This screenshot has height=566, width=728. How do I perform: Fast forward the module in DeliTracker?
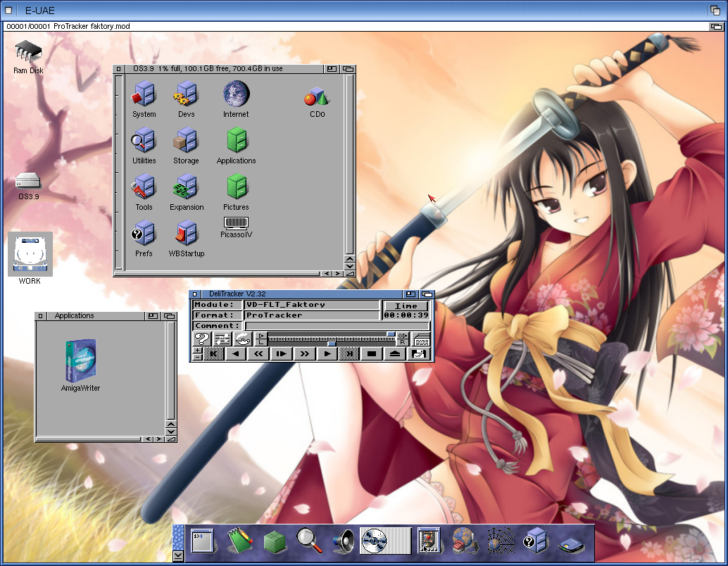point(305,354)
